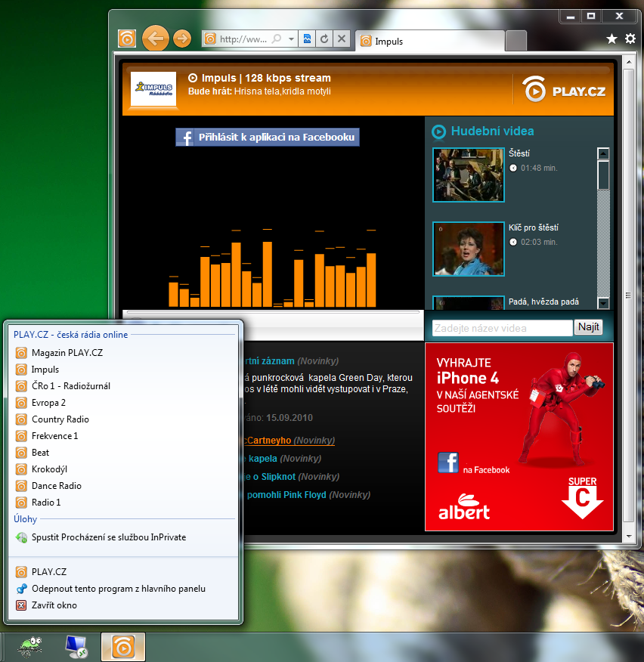This screenshot has width=644, height=662.
Task: Select Radio 1 in the jump list
Action: (x=123, y=503)
